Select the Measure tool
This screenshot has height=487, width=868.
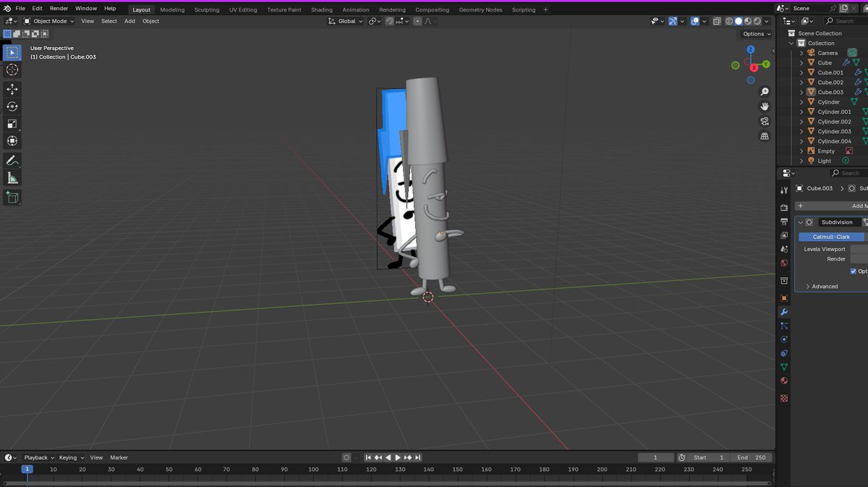(x=12, y=178)
